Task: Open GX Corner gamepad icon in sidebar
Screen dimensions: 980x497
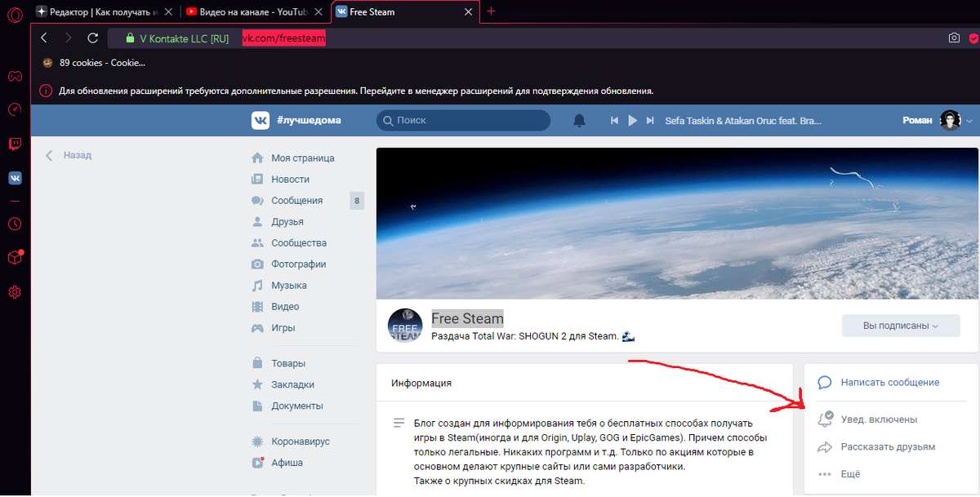Action: point(15,76)
